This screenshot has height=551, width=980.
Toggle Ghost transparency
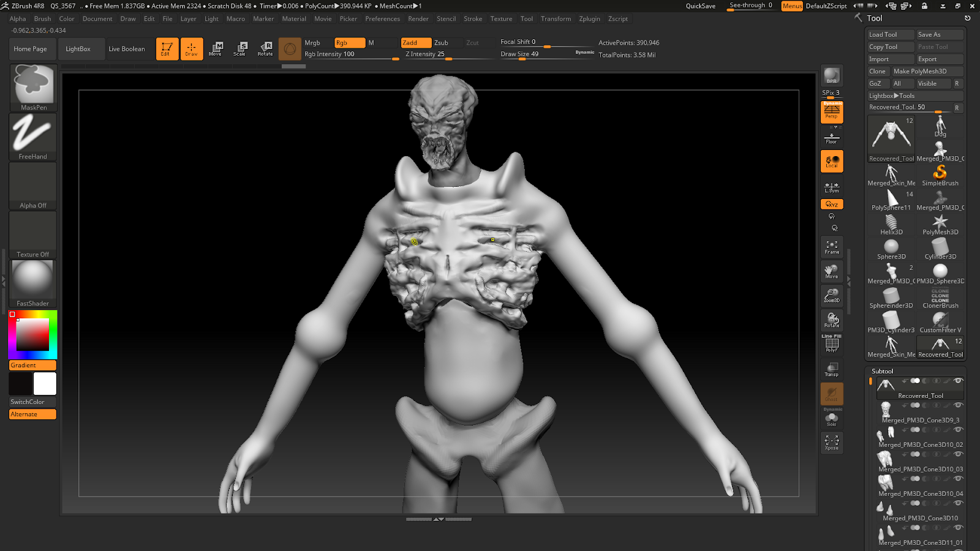[832, 394]
